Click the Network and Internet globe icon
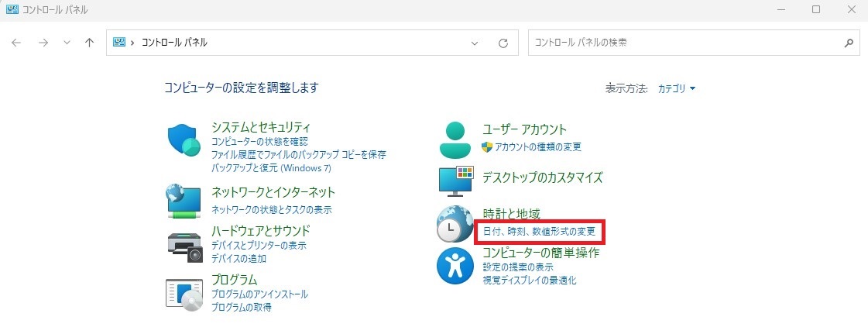This screenshot has width=868, height=334. tap(184, 201)
